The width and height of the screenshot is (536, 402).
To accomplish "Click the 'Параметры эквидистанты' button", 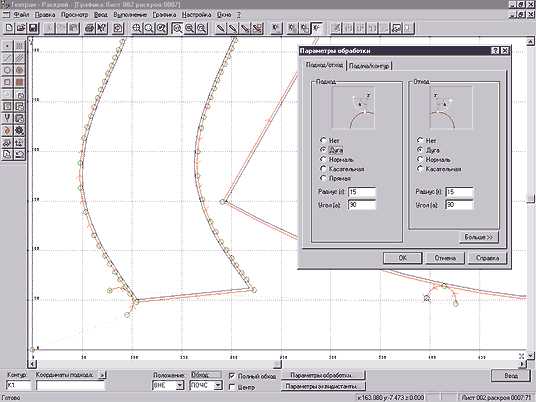I will click(x=323, y=386).
